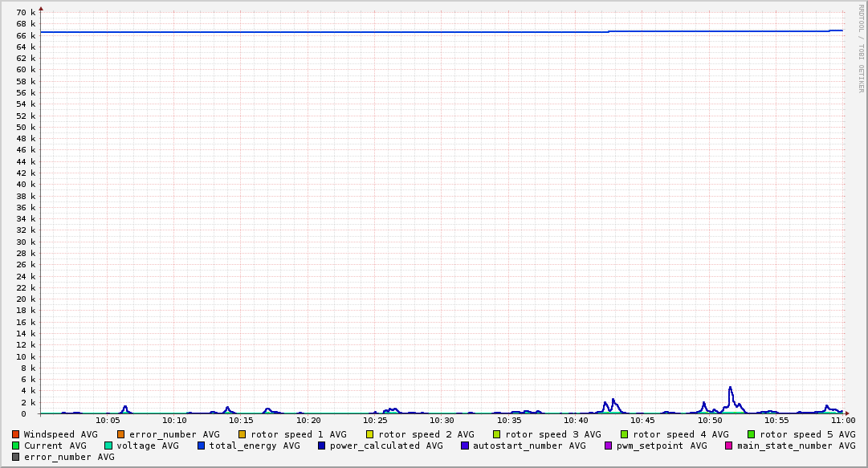Select the pink main_state_number AVG swatch

click(729, 446)
